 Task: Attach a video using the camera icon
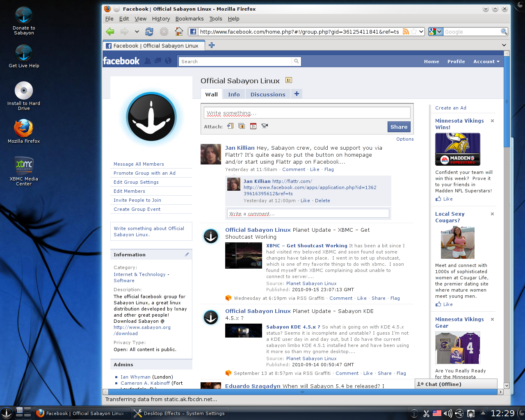tap(265, 126)
